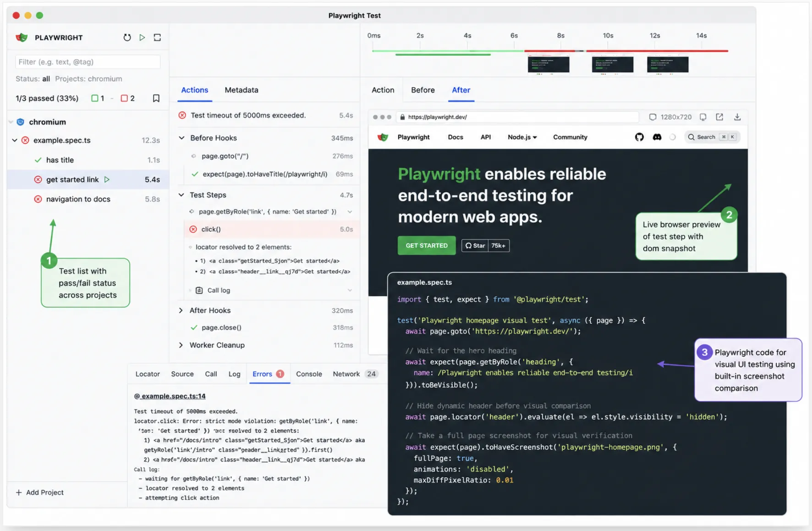This screenshot has height=531, width=812.
Task: Expand the Call log chevron at its right edge
Action: [x=350, y=290]
